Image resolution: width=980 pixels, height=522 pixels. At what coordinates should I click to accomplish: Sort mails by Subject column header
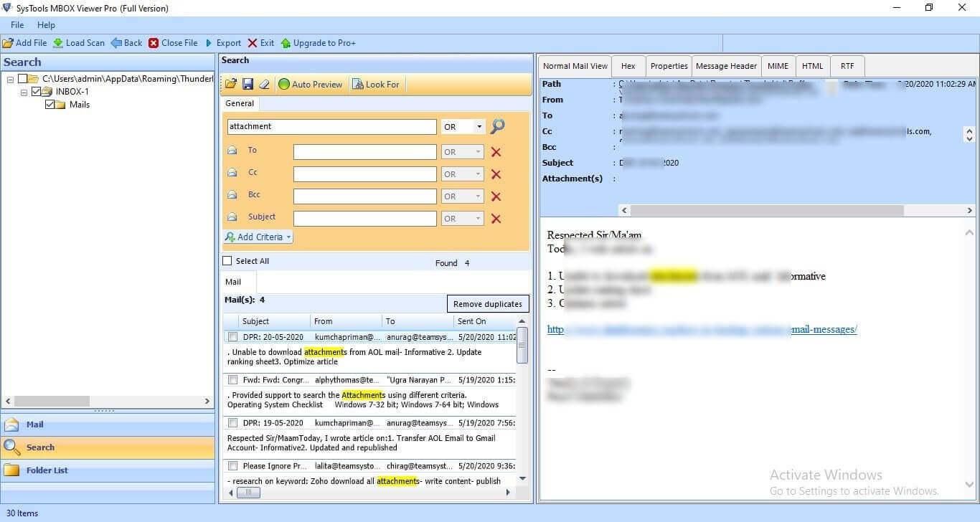(x=273, y=321)
